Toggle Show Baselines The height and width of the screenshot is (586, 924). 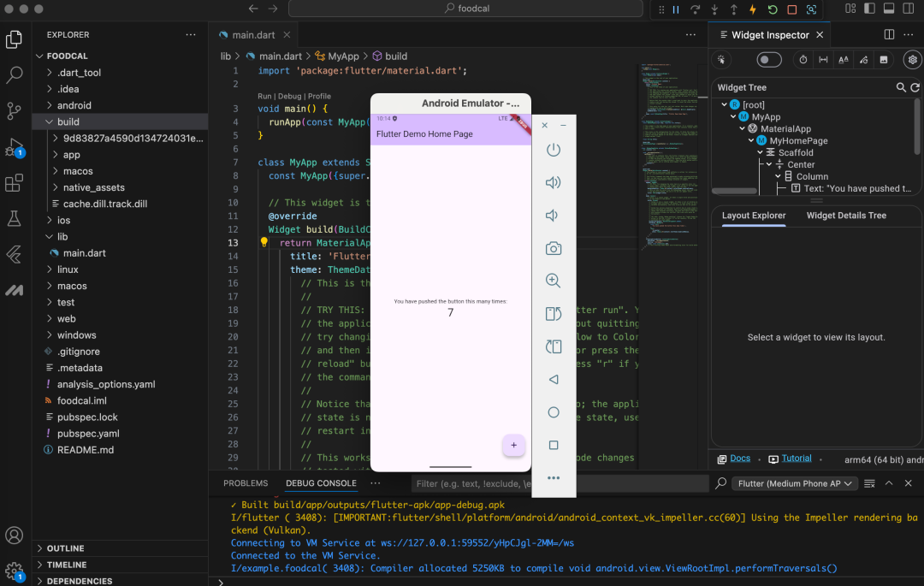coord(844,60)
